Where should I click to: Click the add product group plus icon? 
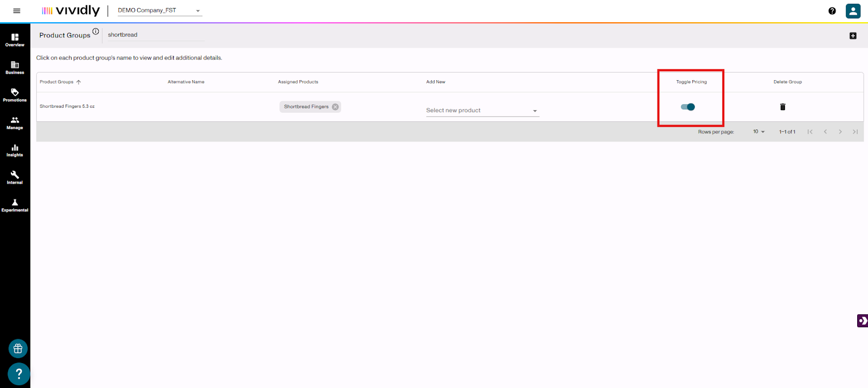click(x=853, y=36)
